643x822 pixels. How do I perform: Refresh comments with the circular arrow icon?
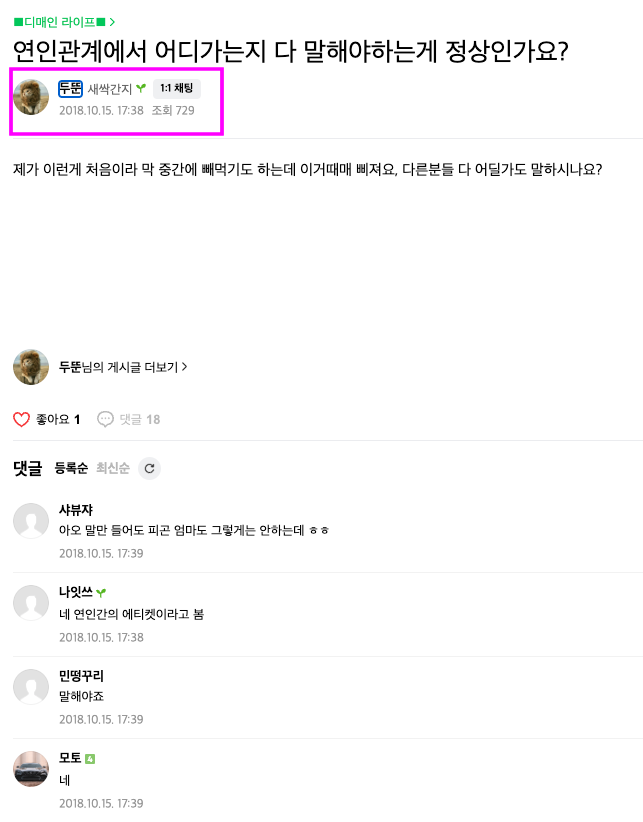(x=149, y=468)
